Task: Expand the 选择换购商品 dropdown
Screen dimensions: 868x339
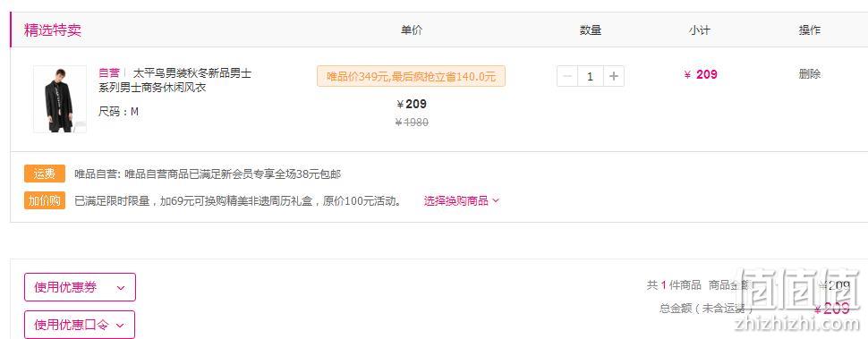Action: (x=461, y=200)
